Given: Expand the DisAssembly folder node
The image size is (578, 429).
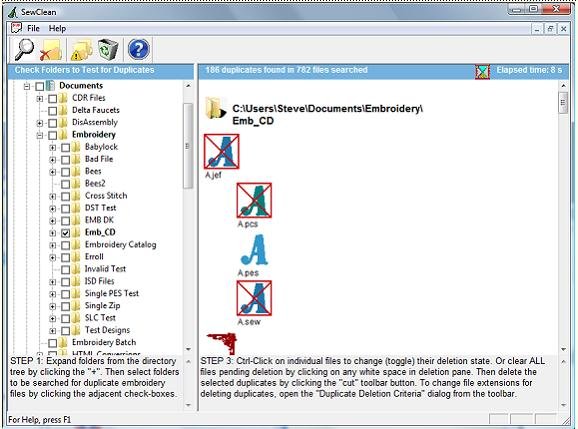Looking at the screenshot, I should click(x=40, y=123).
